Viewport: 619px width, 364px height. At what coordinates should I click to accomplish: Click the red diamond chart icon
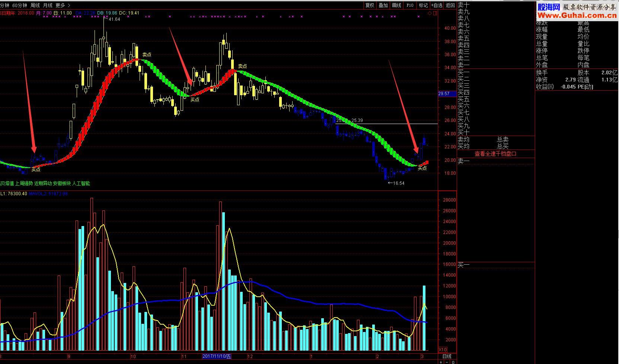point(430,13)
